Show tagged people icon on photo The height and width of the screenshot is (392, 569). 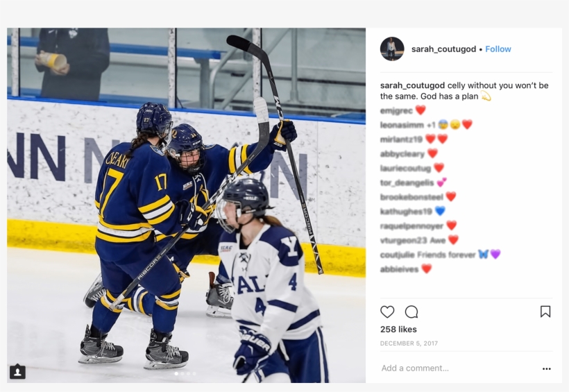coord(17,372)
